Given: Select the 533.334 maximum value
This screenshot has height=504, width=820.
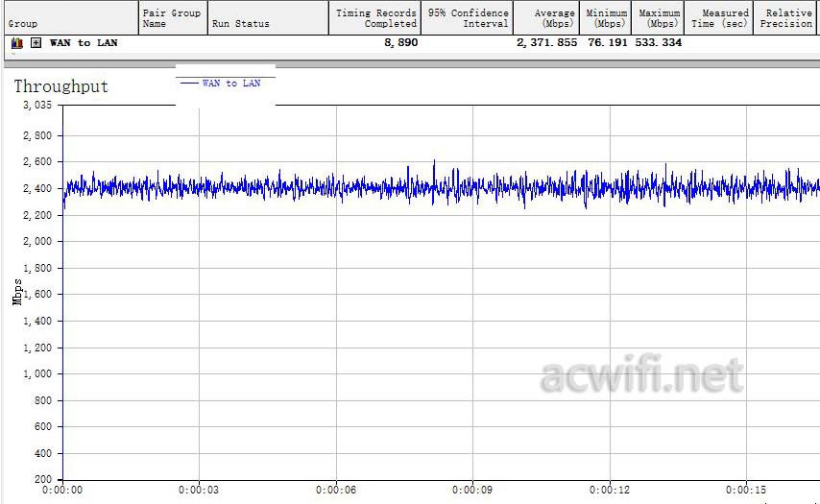Looking at the screenshot, I should point(659,43).
